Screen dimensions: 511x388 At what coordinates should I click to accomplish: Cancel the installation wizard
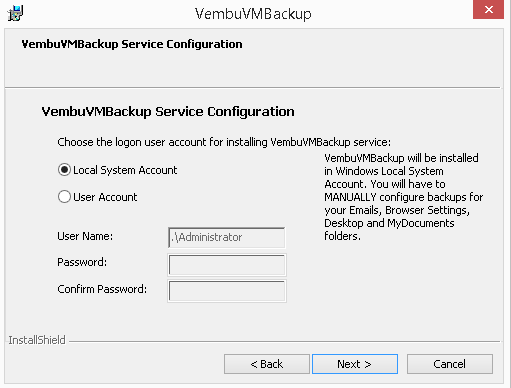[x=450, y=364]
